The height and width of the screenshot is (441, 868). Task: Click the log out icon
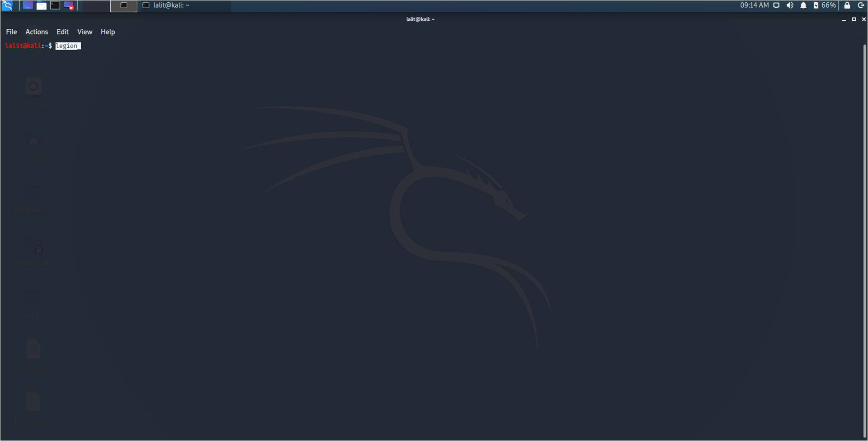point(861,5)
